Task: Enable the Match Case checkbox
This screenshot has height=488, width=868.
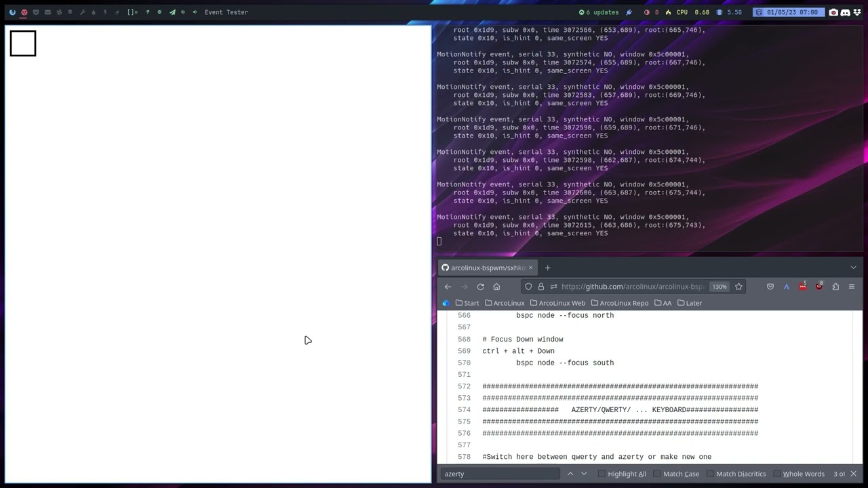Action: click(656, 474)
